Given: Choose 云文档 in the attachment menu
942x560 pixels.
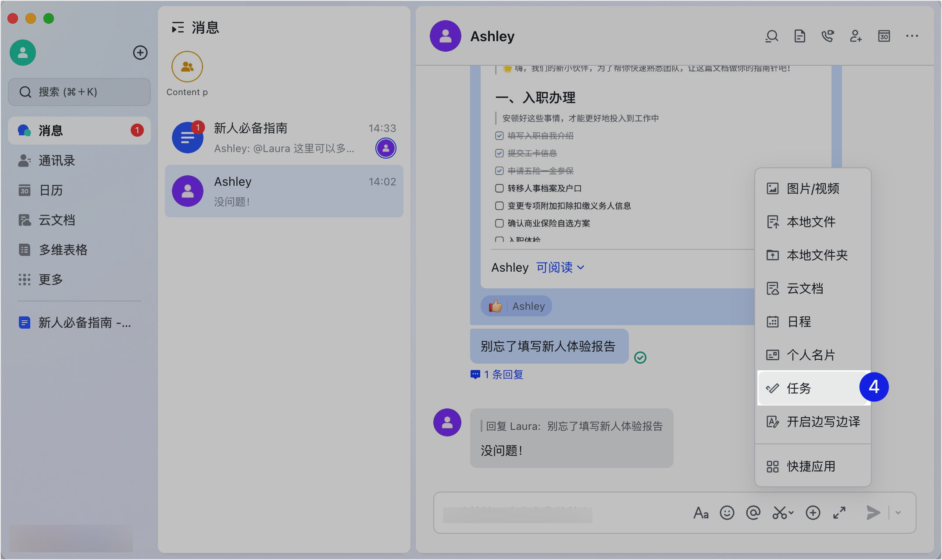Looking at the screenshot, I should pyautogui.click(x=805, y=288).
